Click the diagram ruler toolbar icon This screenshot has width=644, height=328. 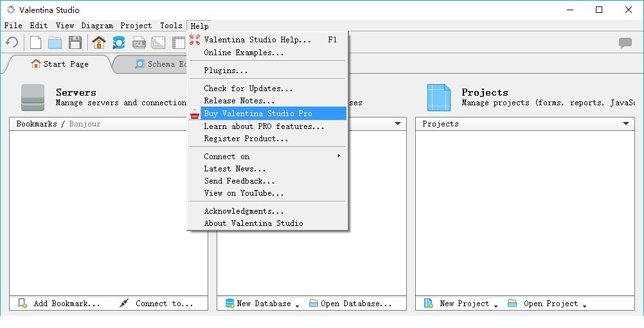pyautogui.click(x=158, y=43)
